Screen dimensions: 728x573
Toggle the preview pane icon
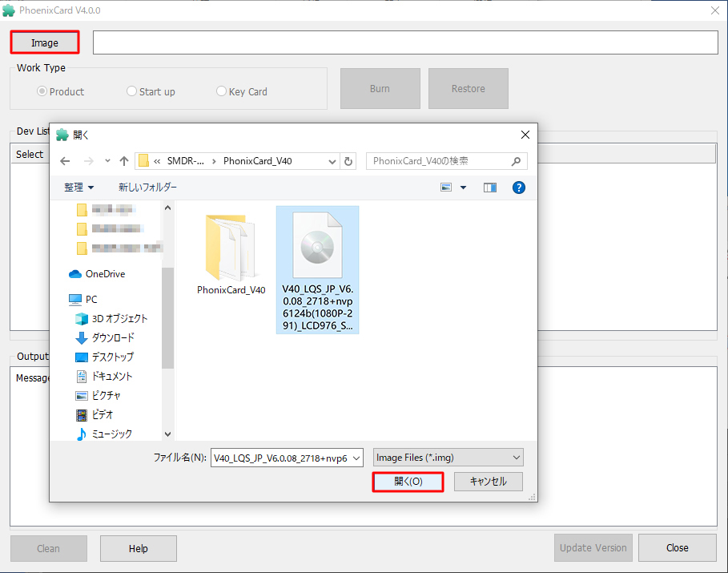[x=490, y=188]
